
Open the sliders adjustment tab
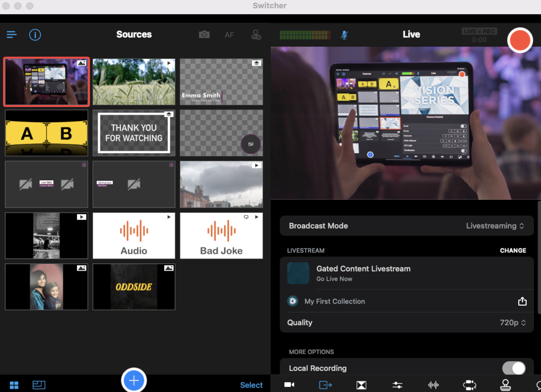(x=397, y=385)
